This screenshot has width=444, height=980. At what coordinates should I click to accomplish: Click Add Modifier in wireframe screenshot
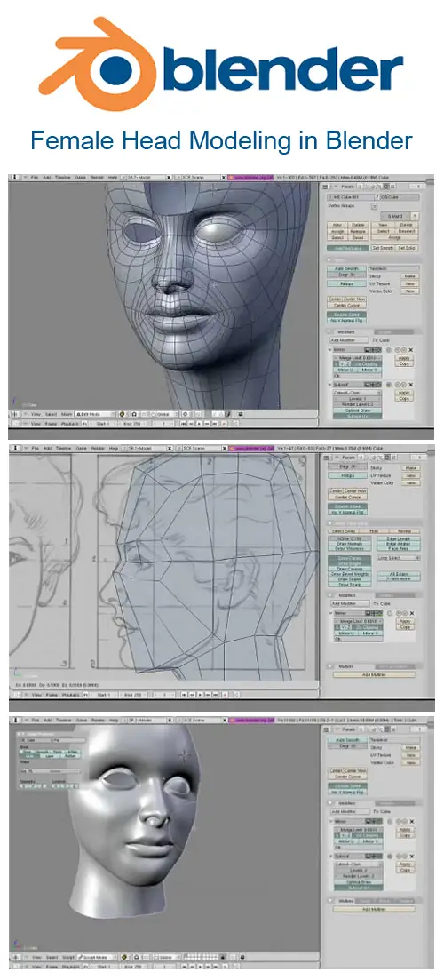349,340
